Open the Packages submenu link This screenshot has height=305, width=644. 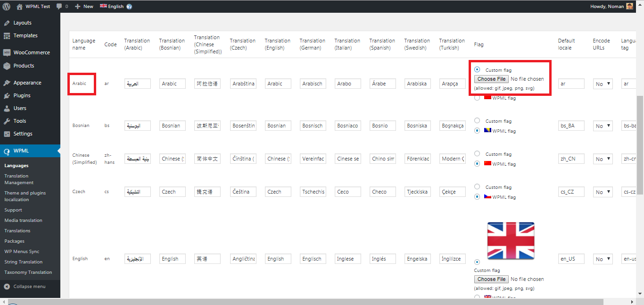click(14, 241)
